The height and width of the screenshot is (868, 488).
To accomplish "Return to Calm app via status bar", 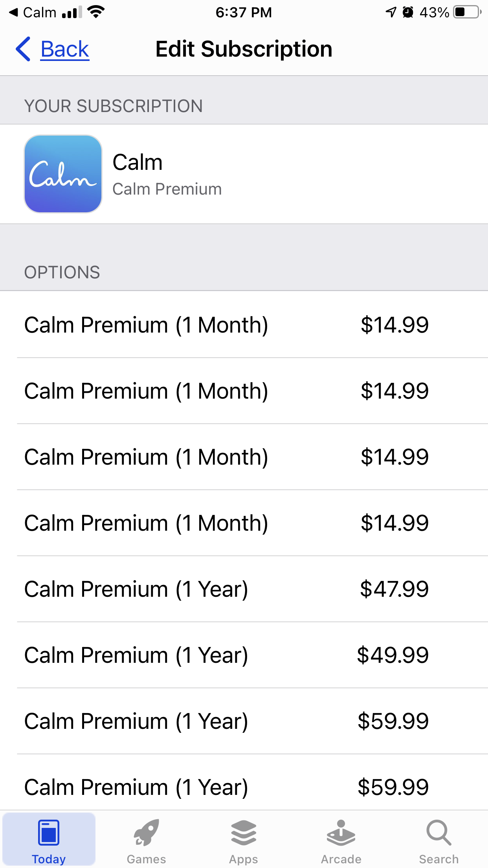I will (33, 12).
